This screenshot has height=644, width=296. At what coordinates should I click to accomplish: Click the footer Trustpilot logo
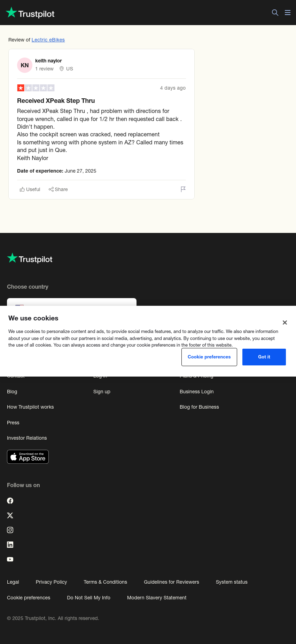pos(30,258)
